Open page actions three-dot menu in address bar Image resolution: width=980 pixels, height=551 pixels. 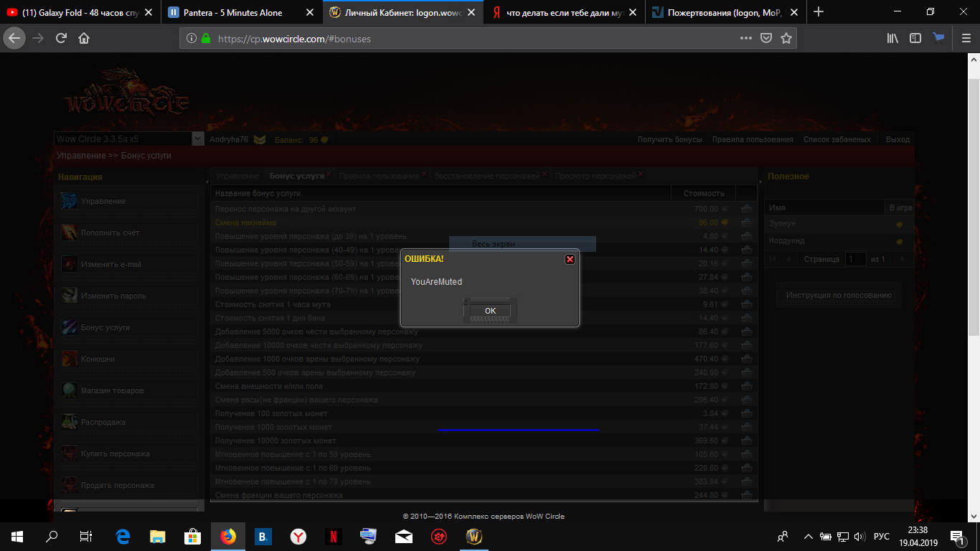[746, 39]
